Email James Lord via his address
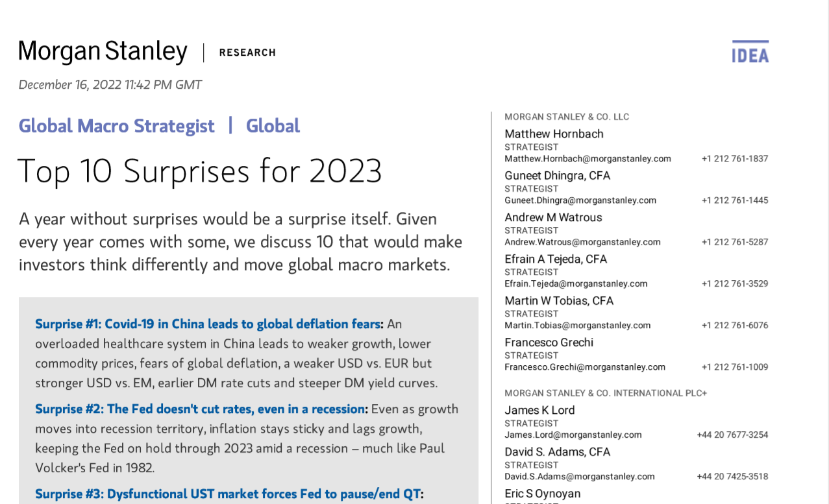 573,435
